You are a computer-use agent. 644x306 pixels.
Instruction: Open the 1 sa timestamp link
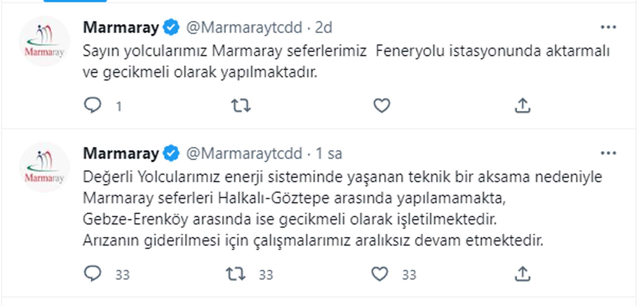329,154
